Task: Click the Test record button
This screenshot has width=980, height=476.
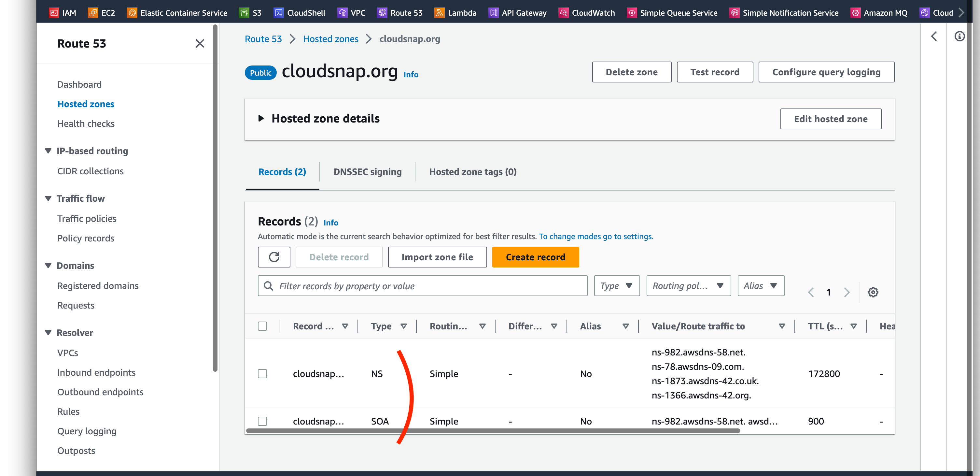Action: (x=715, y=72)
